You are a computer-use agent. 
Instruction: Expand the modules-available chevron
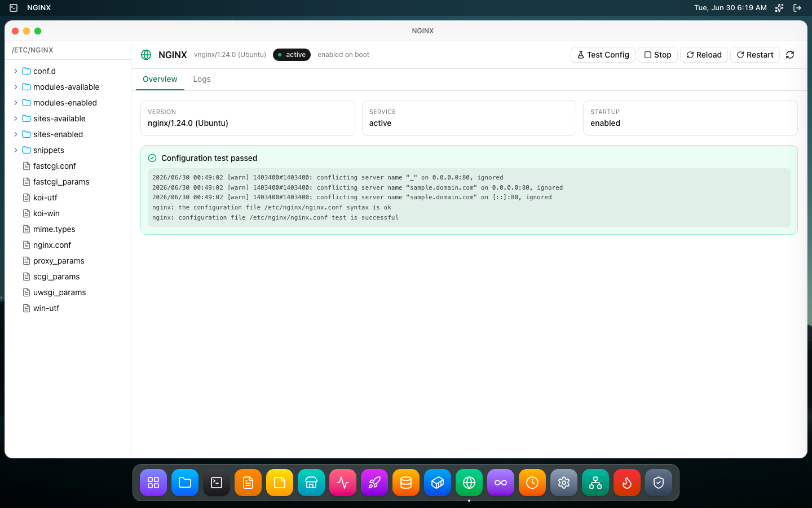[16, 87]
